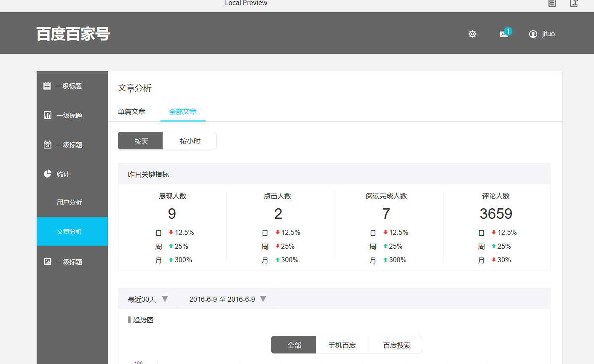
Task: Click the 趋势图 section label
Action: coord(143,320)
